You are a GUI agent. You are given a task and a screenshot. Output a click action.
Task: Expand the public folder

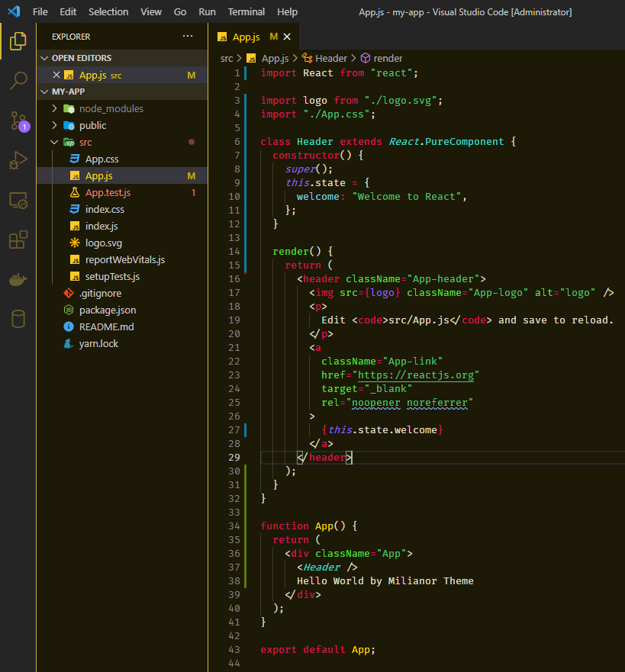point(54,125)
